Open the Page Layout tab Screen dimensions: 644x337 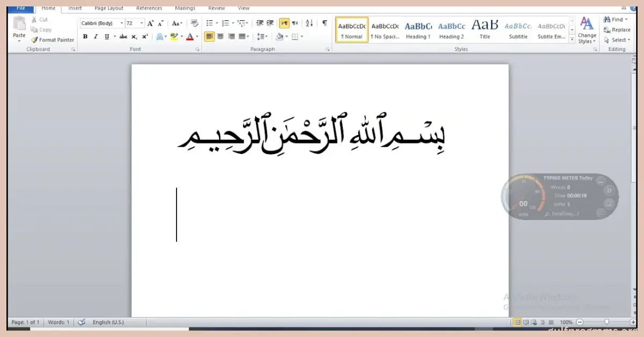(109, 8)
